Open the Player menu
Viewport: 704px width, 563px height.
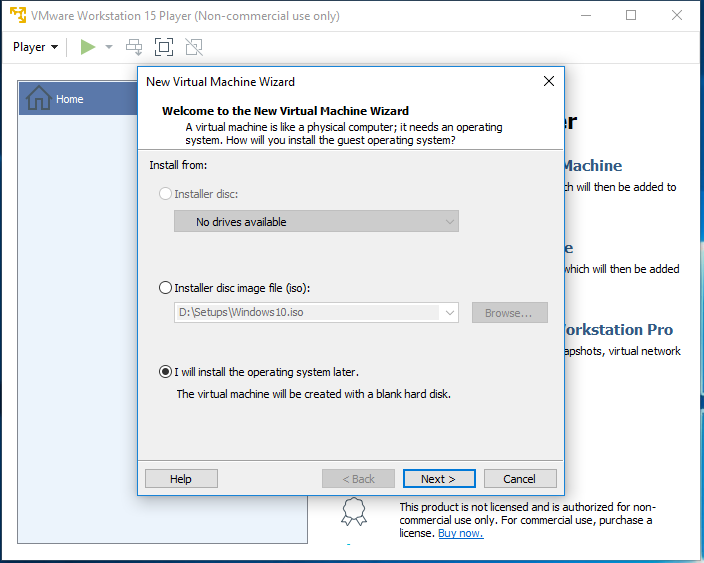(35, 47)
